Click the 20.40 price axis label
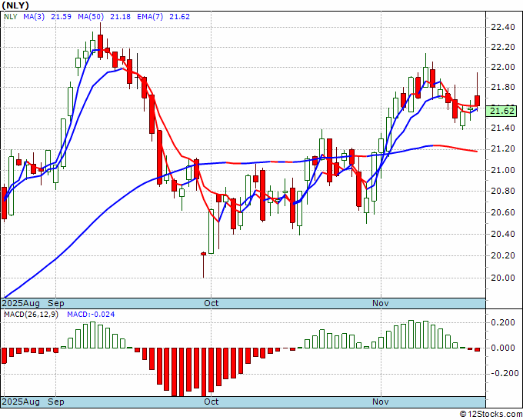Image resolution: width=523 pixels, height=420 pixels. pyautogui.click(x=503, y=234)
